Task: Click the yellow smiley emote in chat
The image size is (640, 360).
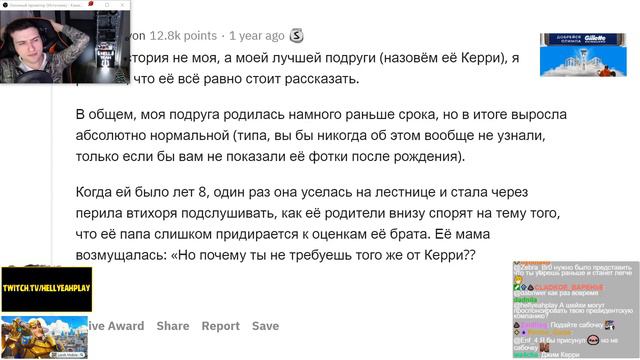Action: point(518,280)
